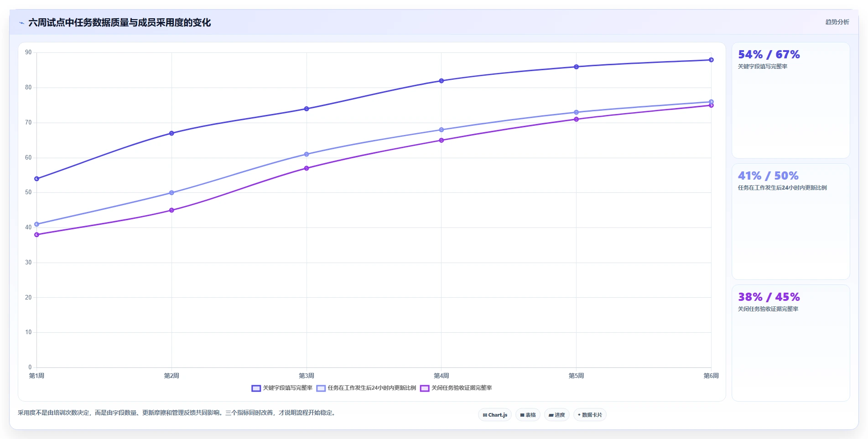Toggle 关闭任务验收证据完整率 legend swatch
The width and height of the screenshot is (868, 439).
coord(425,388)
